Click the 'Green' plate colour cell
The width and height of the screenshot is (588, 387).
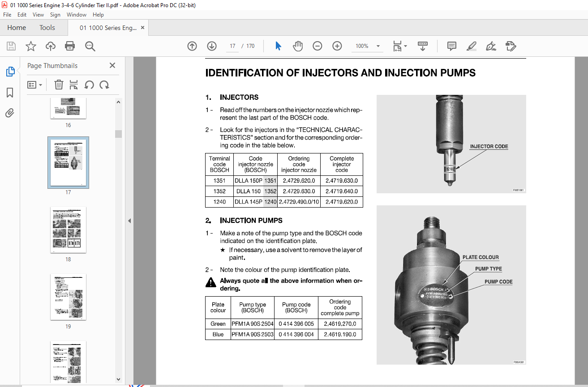(218, 323)
